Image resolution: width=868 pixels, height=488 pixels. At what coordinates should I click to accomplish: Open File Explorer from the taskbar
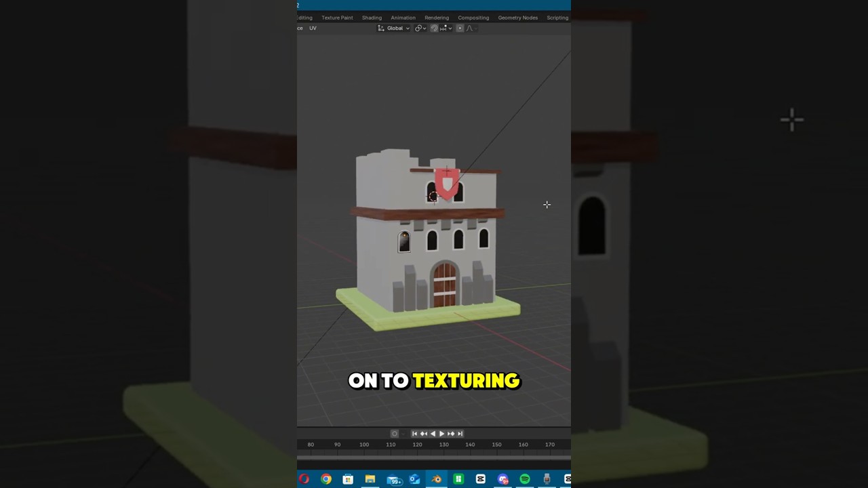(370, 479)
